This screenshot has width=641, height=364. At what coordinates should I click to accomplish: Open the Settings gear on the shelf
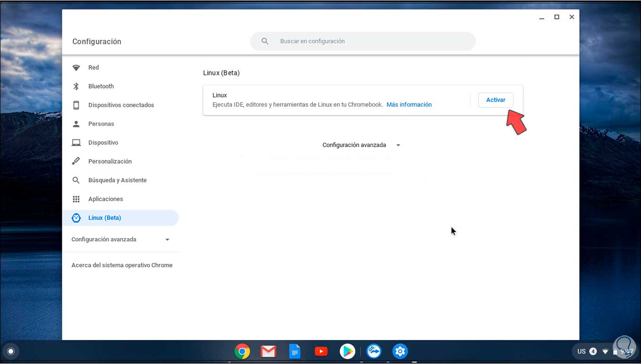(400, 351)
